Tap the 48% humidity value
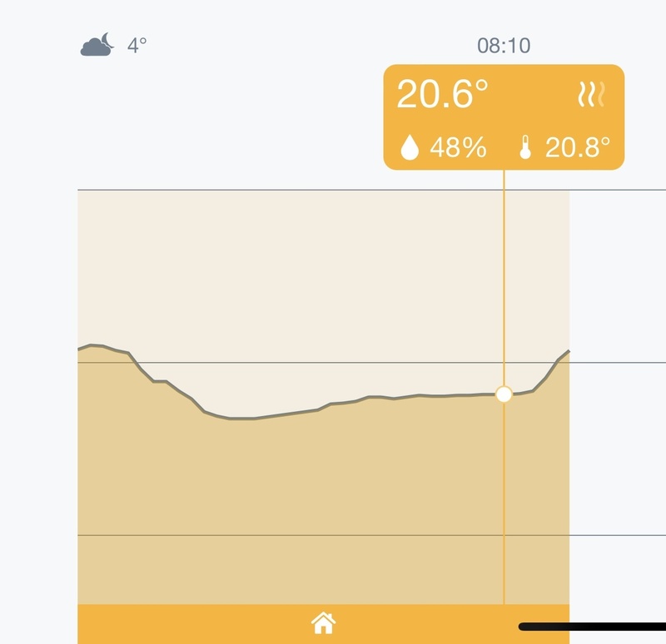The height and width of the screenshot is (644, 666). tap(458, 147)
